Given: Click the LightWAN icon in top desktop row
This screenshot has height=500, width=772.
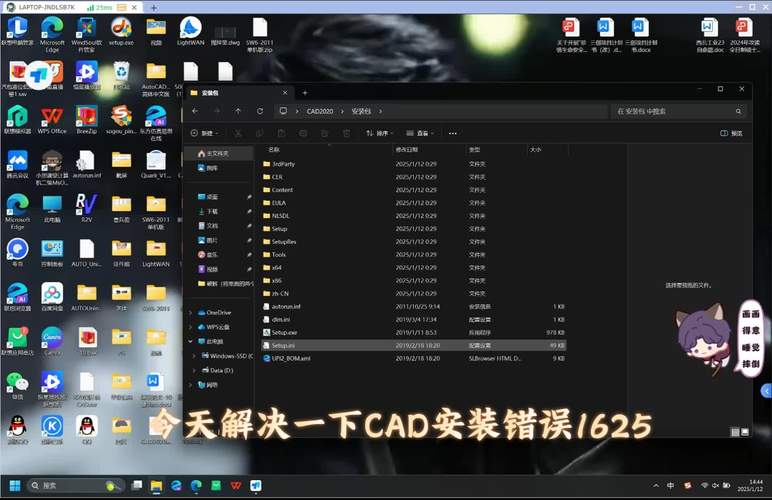Looking at the screenshot, I should [191, 31].
